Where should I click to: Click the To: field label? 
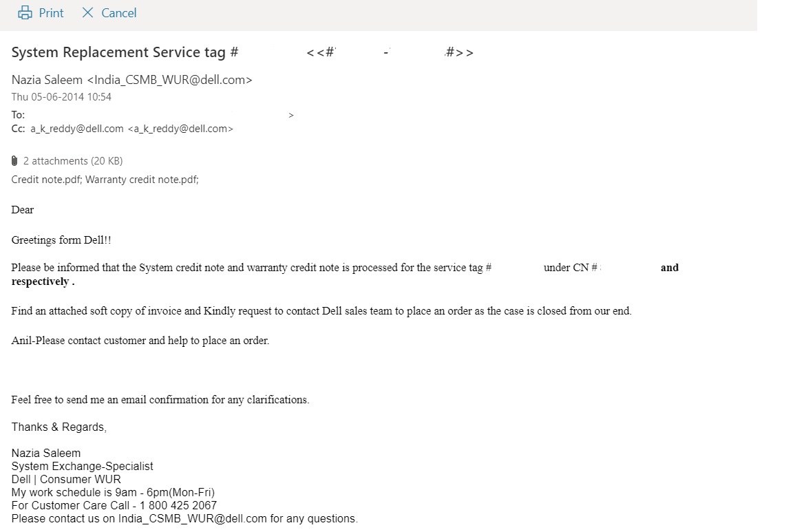point(18,115)
